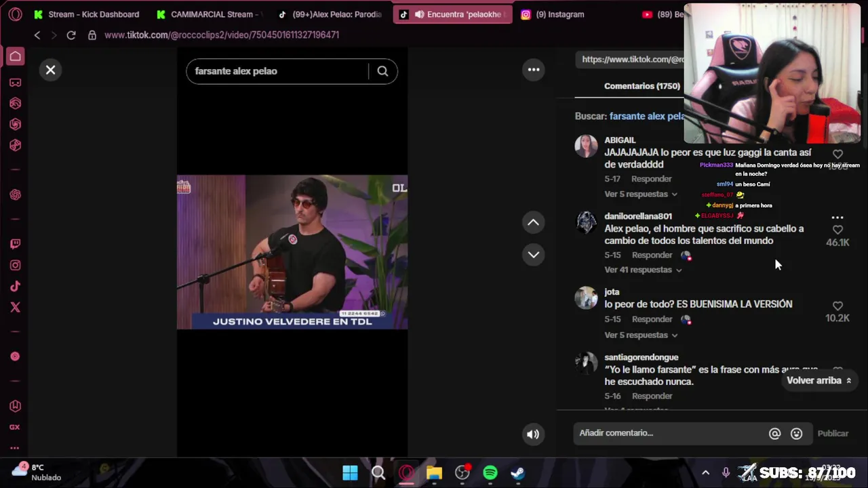Click the address bar URL
Image resolution: width=868 pixels, height=488 pixels.
[x=222, y=35]
